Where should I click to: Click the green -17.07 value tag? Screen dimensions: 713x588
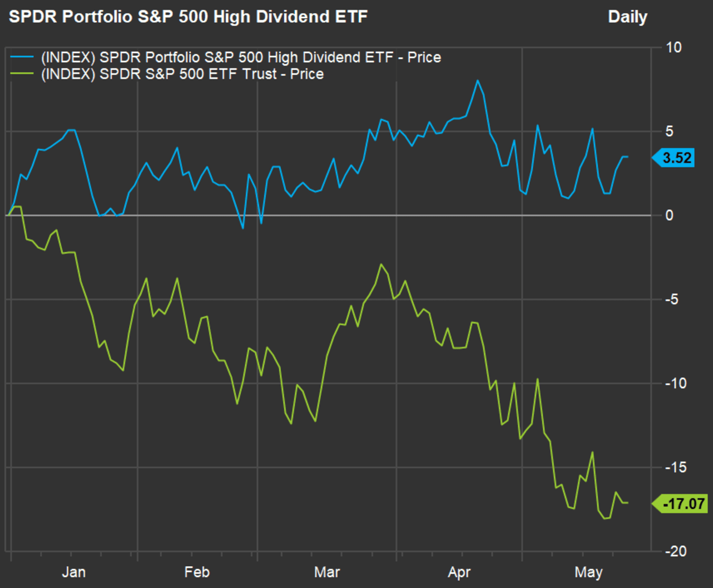coord(680,504)
